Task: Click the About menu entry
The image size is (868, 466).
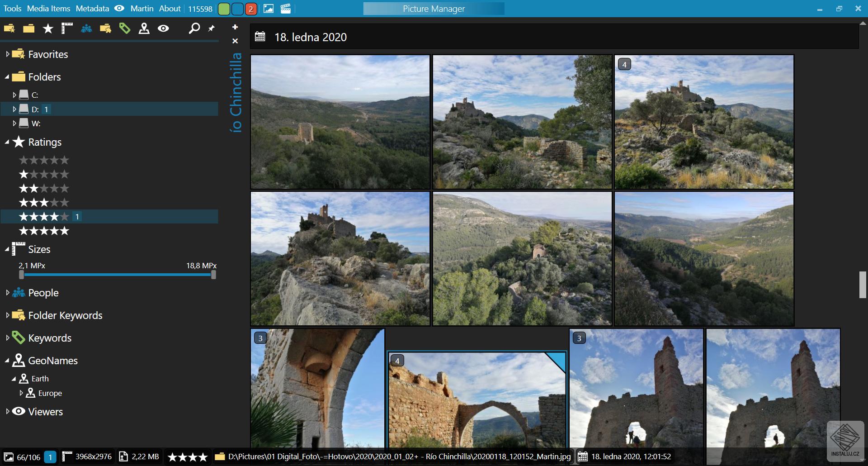Action: tap(170, 8)
